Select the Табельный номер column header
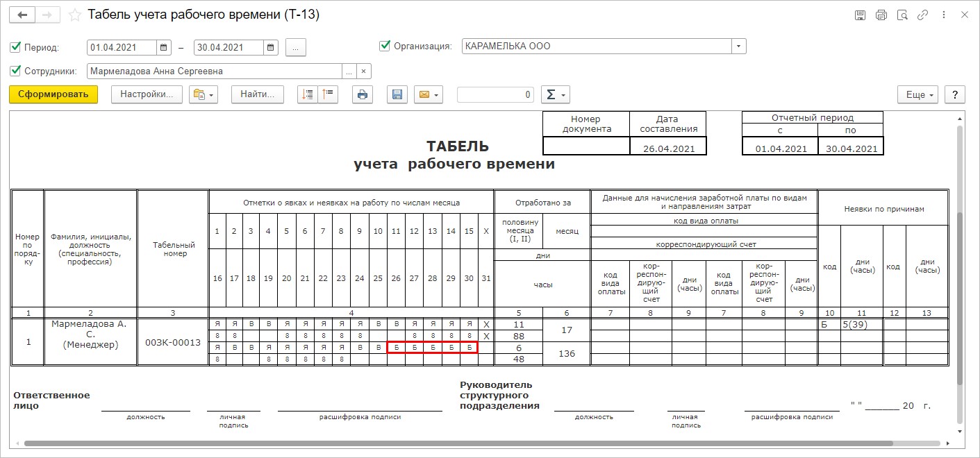The height and width of the screenshot is (458, 980). tap(173, 248)
